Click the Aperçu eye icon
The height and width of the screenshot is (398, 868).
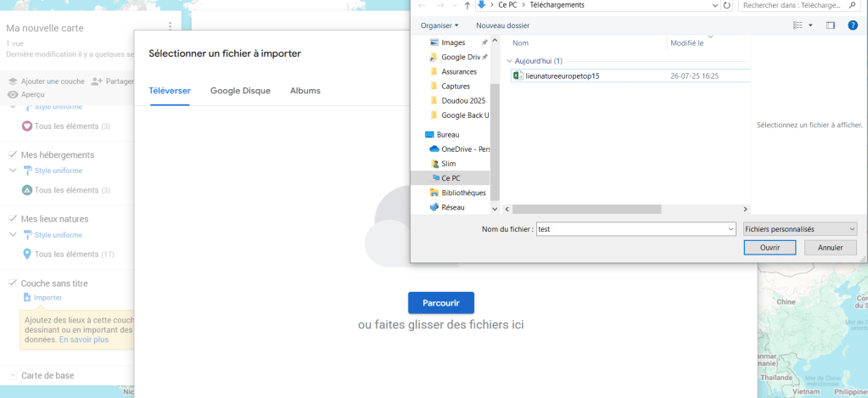13,94
